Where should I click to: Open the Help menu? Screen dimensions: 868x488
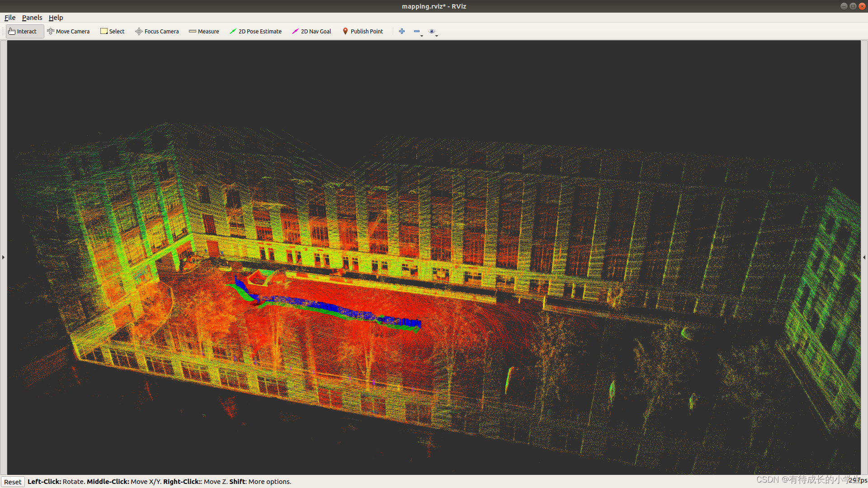(x=56, y=18)
